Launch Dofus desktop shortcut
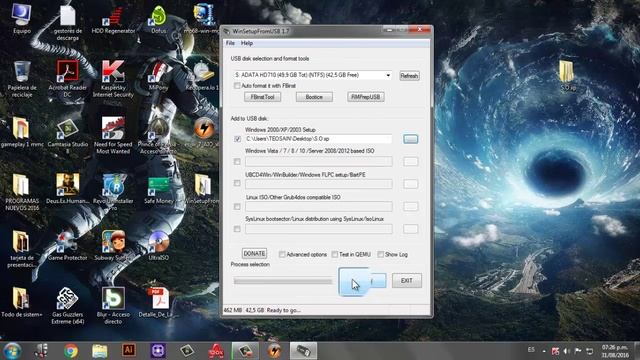Viewport: 640px width, 360px height. pyautogui.click(x=158, y=19)
